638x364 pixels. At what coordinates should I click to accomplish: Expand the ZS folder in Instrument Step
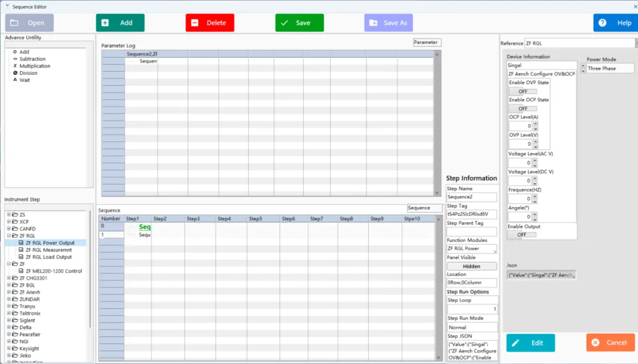click(x=8, y=215)
